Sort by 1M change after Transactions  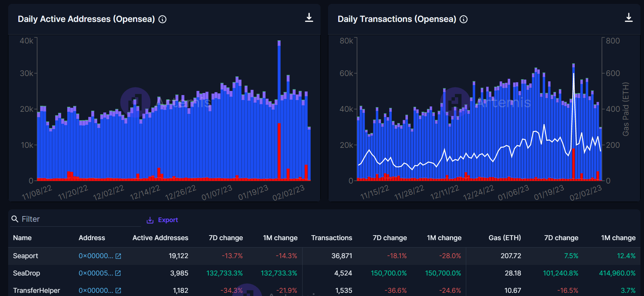(x=444, y=238)
